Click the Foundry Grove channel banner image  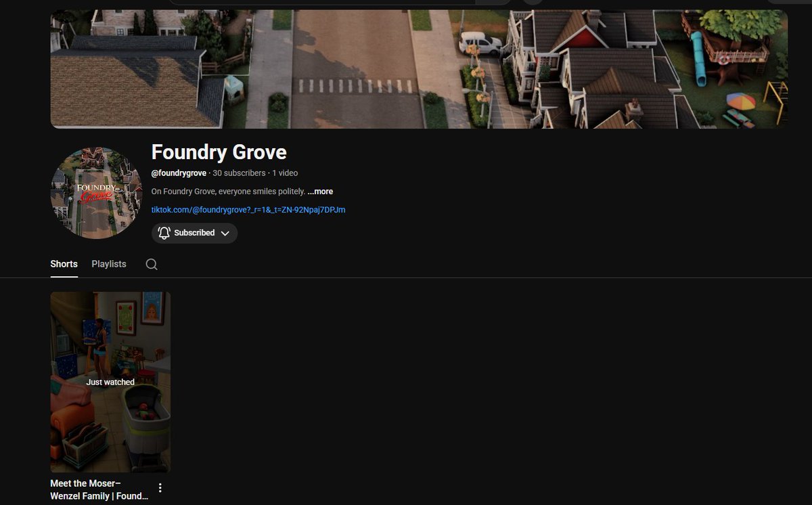point(419,69)
